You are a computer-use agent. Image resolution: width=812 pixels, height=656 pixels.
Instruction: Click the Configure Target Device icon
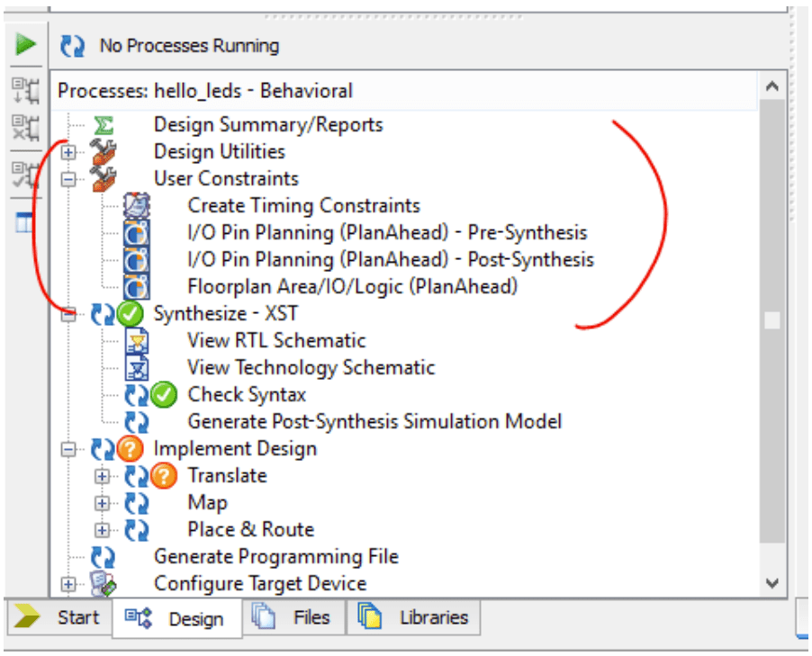[104, 584]
